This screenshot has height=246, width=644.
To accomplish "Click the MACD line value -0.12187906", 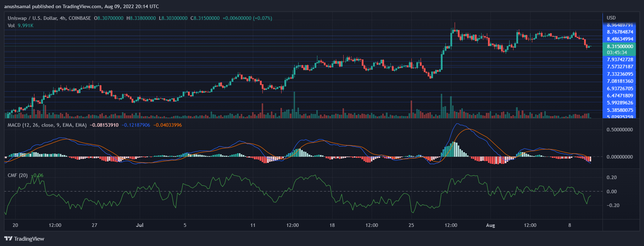I will coord(136,125).
